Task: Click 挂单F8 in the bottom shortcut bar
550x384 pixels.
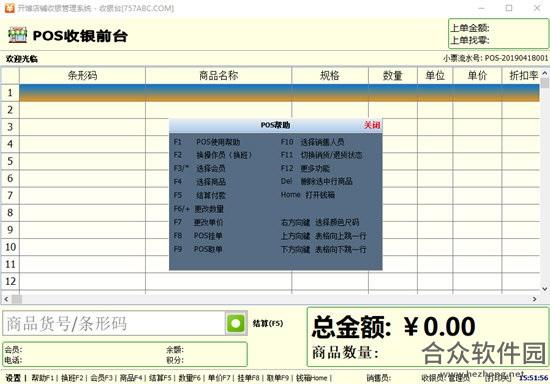Action: pos(249,378)
